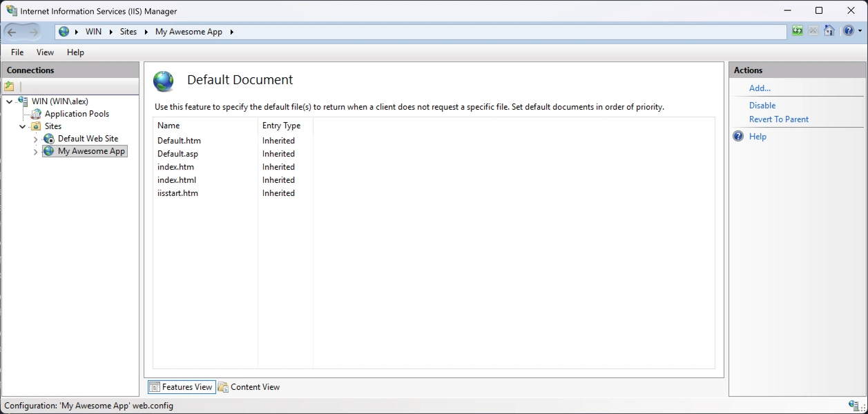Click the globe icon in the address bar
This screenshot has height=414, width=868.
click(64, 32)
